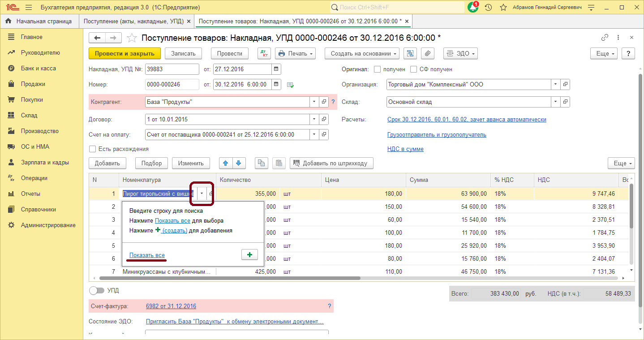Click the paperclip attached files icon
644x340 pixels.
(x=428, y=53)
